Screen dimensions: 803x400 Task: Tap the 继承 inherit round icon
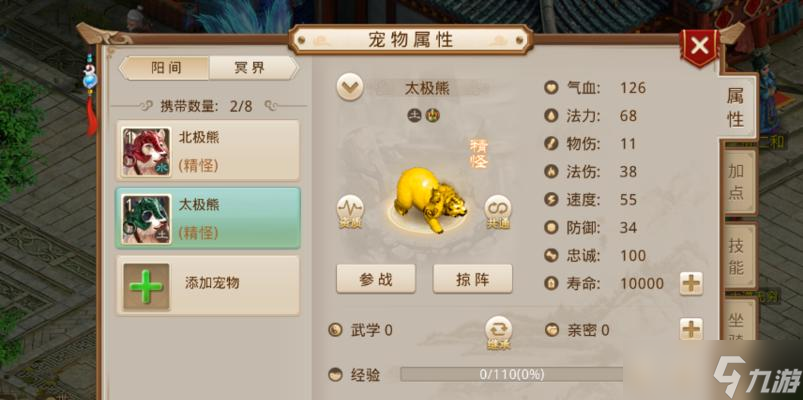[498, 332]
